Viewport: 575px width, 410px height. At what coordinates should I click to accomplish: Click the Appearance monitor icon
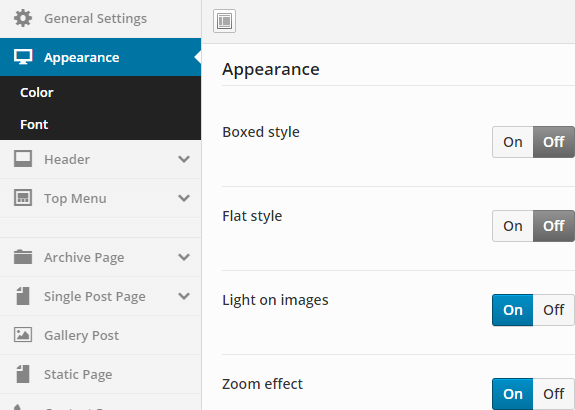coord(23,57)
